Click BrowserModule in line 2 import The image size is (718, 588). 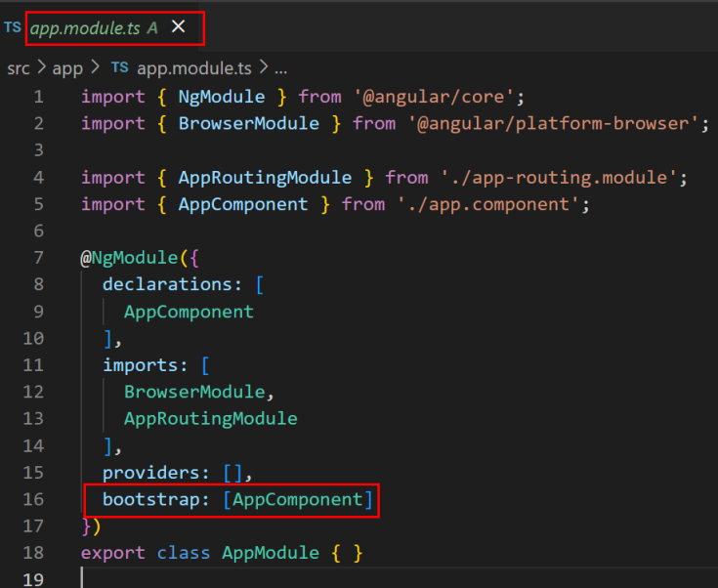[x=249, y=124]
